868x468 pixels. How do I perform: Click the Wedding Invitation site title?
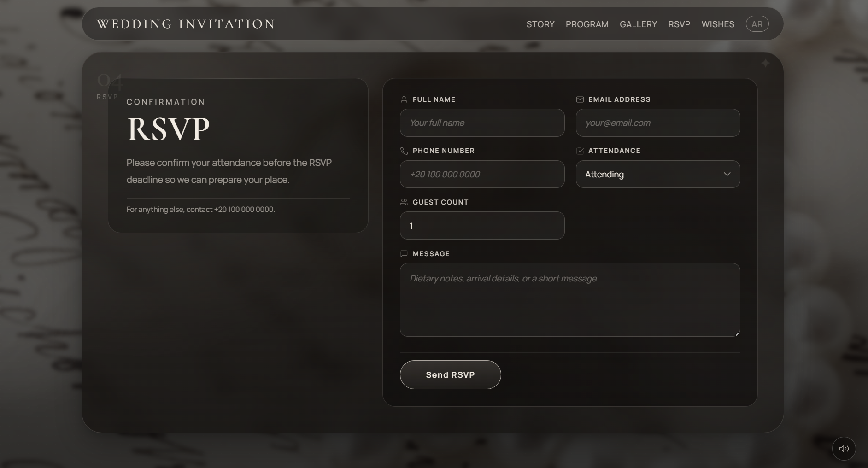tap(186, 24)
